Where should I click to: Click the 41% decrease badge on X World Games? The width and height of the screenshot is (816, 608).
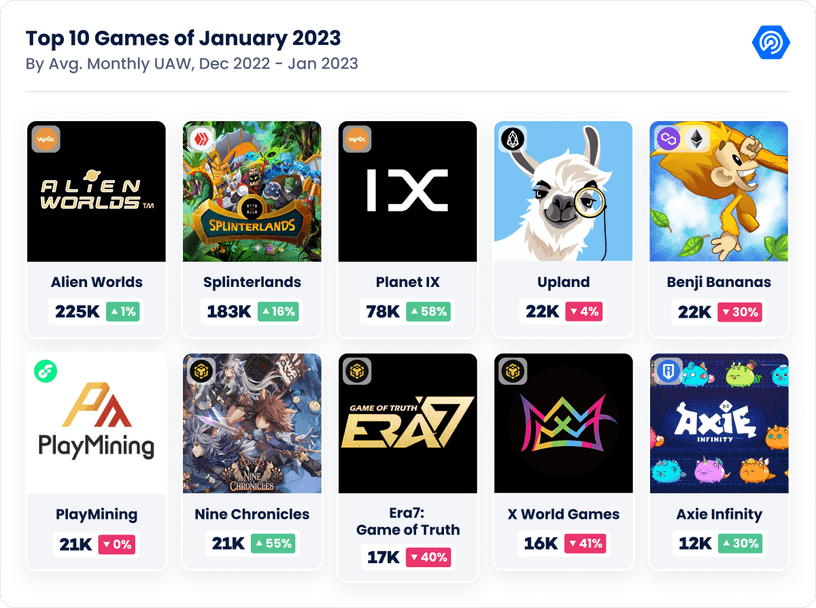click(585, 543)
